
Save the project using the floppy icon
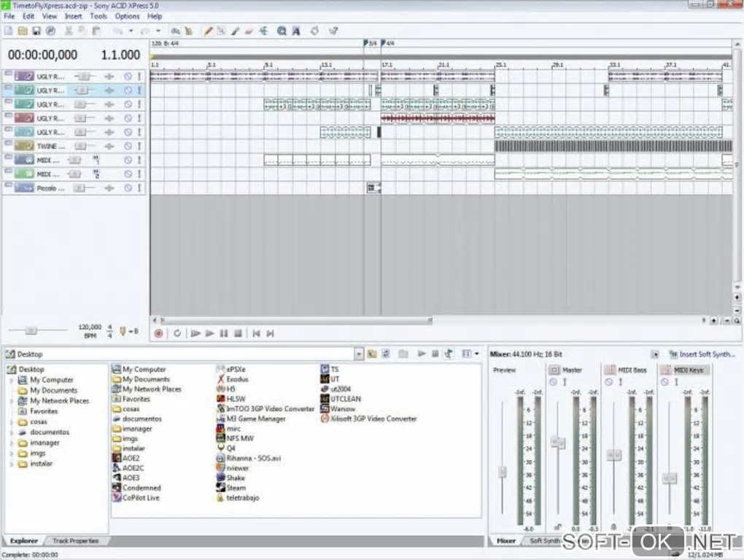click(x=36, y=31)
